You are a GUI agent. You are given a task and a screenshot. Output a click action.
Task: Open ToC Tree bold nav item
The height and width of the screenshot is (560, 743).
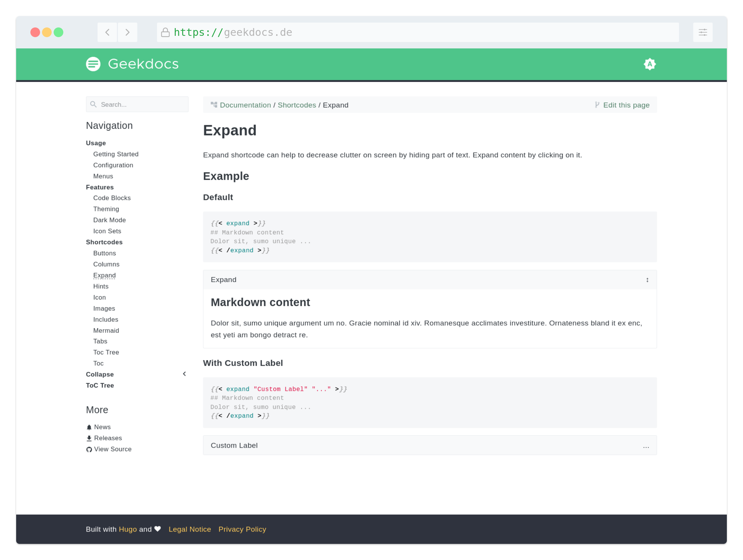tap(100, 385)
